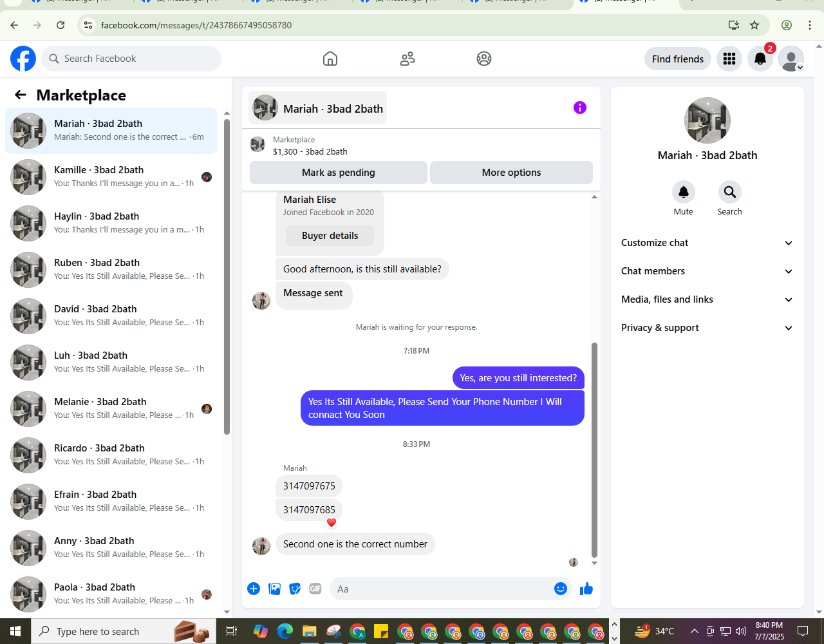Open the Friends icon in top navigation

[407, 59]
